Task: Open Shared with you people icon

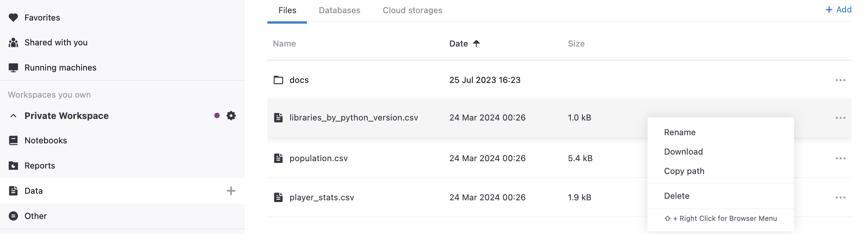Action: tap(13, 43)
